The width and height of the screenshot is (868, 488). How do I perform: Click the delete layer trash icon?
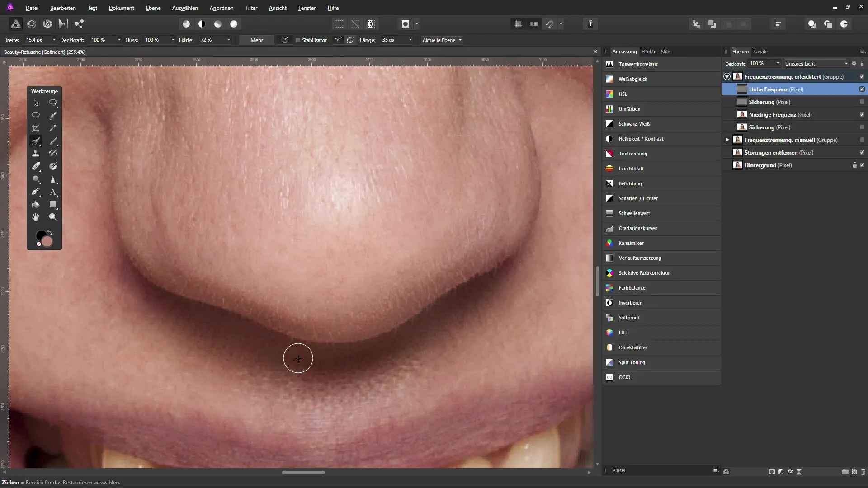(x=863, y=472)
